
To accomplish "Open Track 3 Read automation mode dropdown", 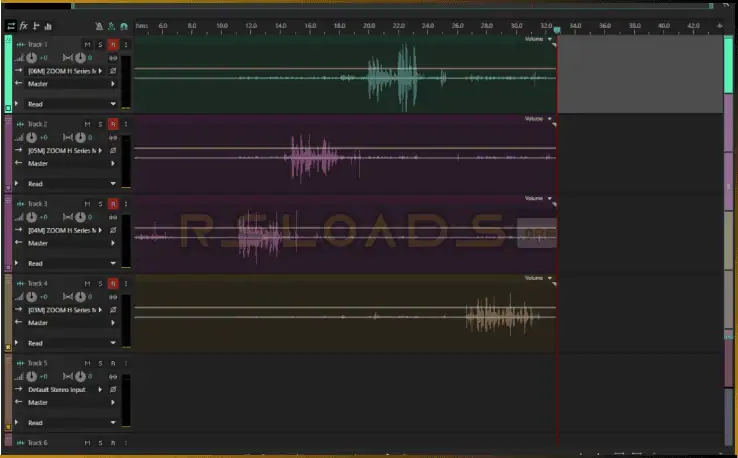I will pyautogui.click(x=71, y=264).
